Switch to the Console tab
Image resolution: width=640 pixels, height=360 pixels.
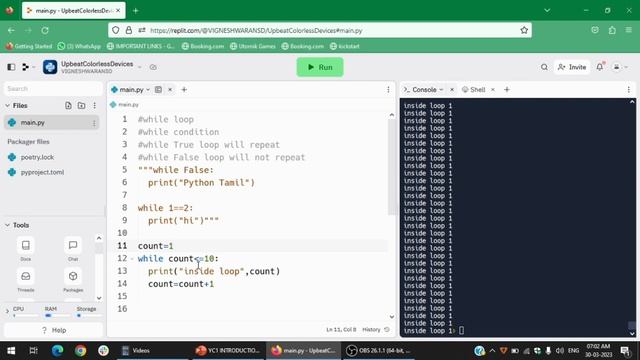[x=424, y=89]
